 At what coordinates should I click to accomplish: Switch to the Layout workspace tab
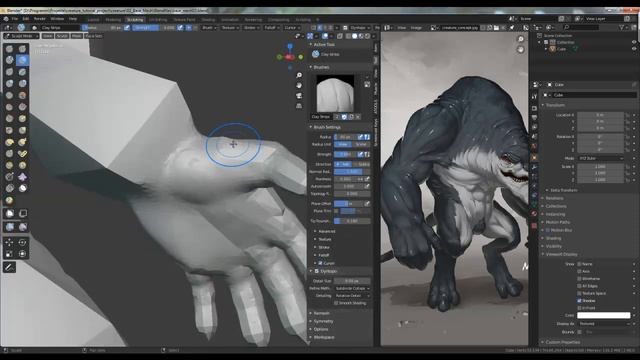coord(93,20)
